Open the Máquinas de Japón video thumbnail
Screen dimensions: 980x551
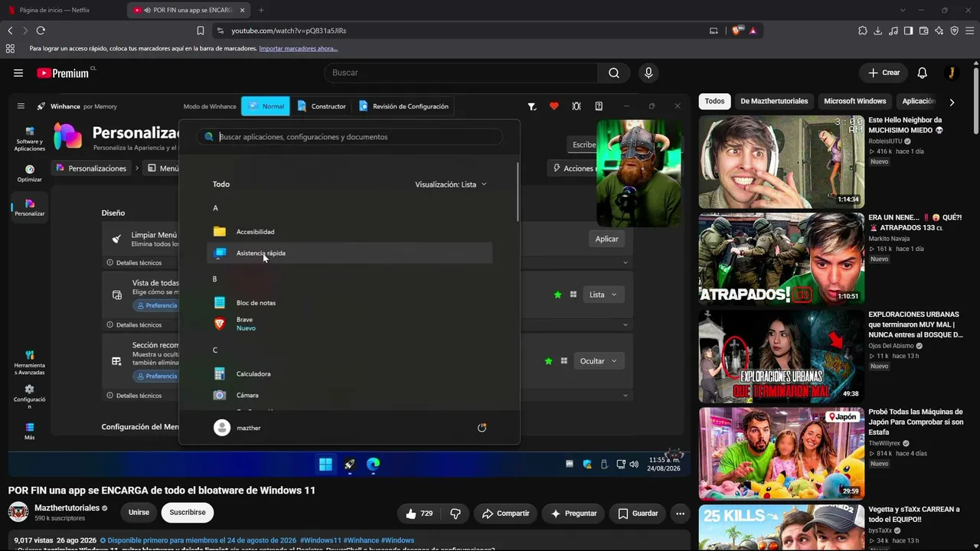781,453
